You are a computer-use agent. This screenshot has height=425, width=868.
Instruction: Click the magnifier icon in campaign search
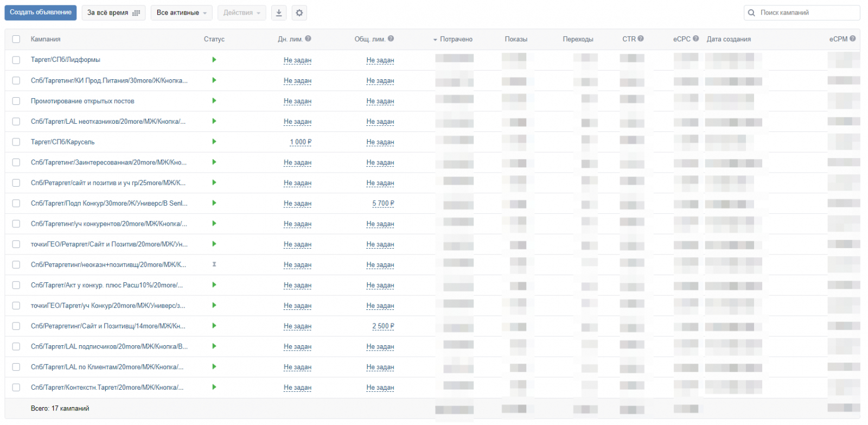[751, 12]
